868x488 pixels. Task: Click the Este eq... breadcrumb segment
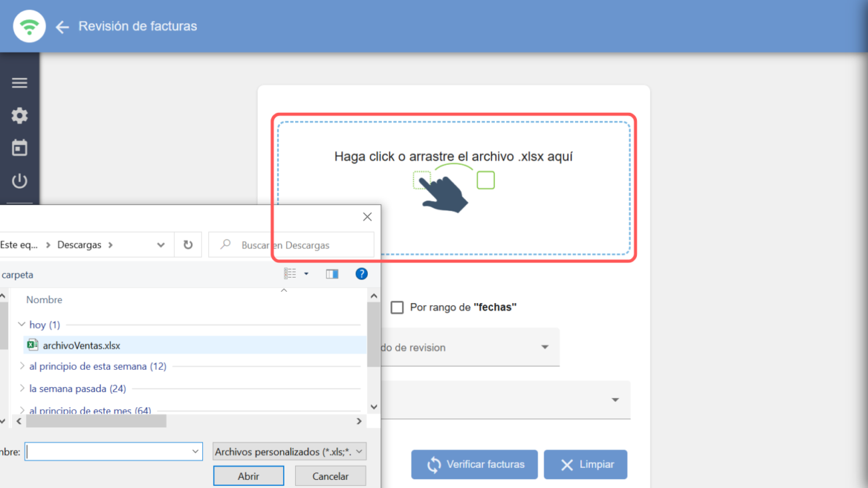coord(19,245)
